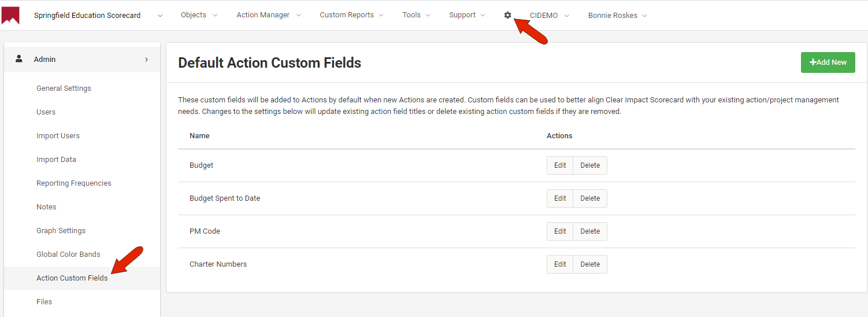This screenshot has height=317, width=868.
Task: Click the Actions column header
Action: (x=559, y=136)
